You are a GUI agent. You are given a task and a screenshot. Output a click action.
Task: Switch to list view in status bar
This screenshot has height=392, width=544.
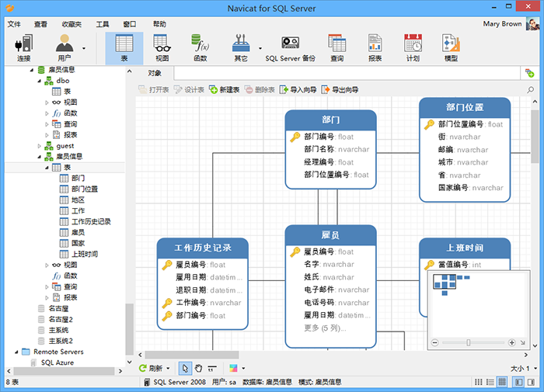click(490, 382)
